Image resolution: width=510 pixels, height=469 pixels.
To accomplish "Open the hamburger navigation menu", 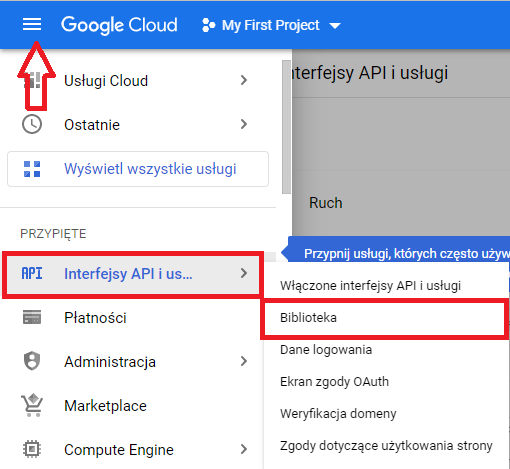I will 32,25.
